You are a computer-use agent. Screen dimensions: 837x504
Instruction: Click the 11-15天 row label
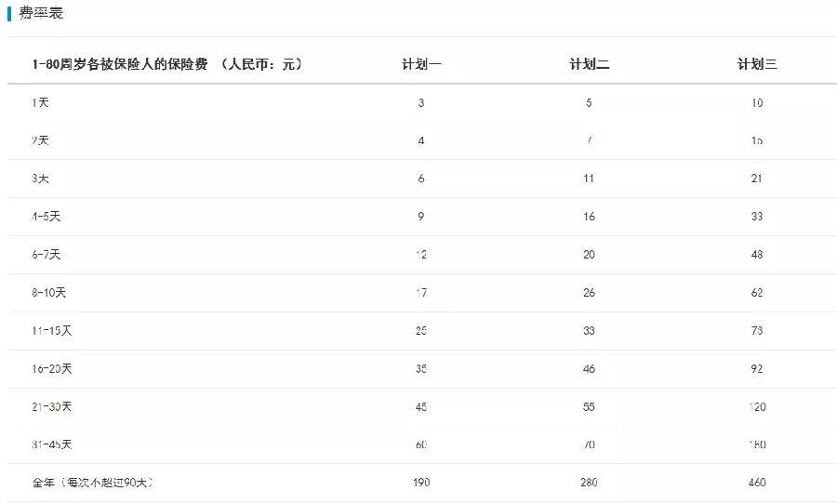pyautogui.click(x=51, y=331)
